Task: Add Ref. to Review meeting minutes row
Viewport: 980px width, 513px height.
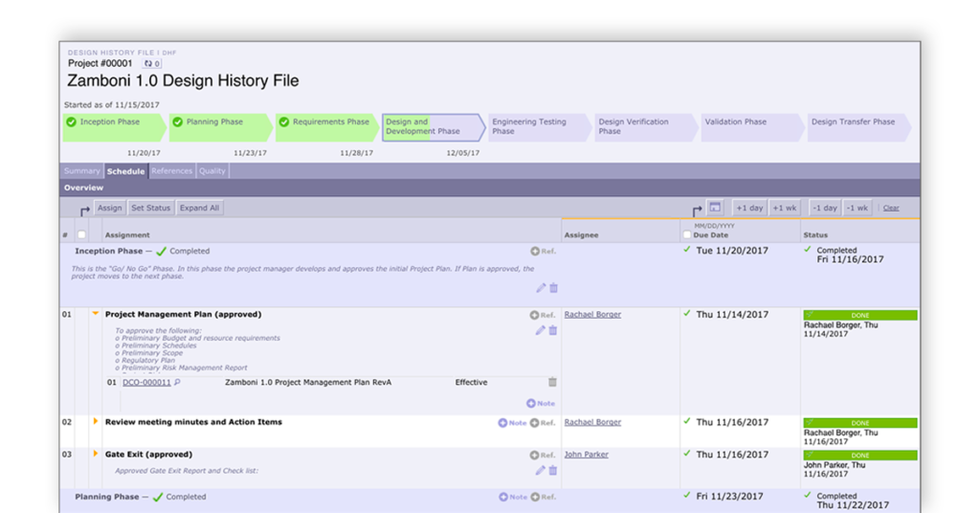Action: click(543, 423)
